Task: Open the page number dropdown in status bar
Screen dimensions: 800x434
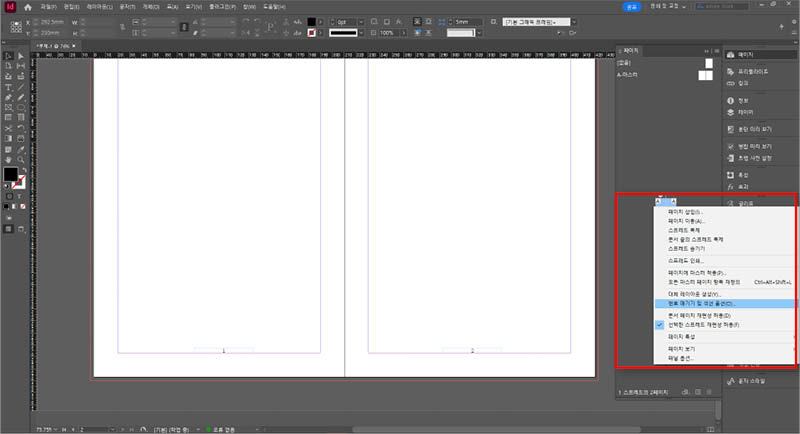Action: [x=112, y=429]
